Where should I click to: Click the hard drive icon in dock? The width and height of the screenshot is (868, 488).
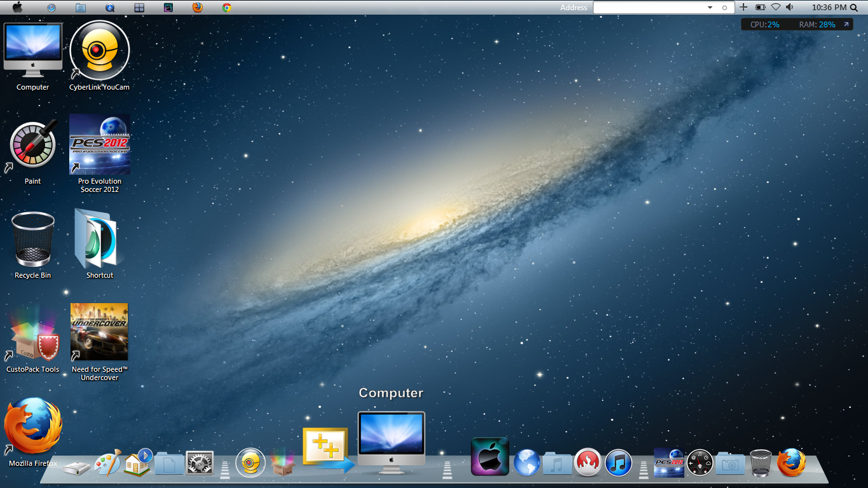point(77,468)
